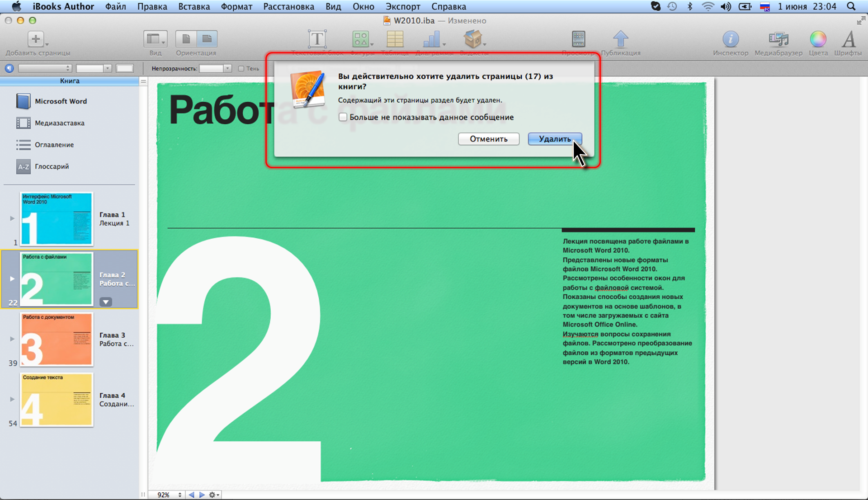This screenshot has height=500, width=868.
Task: Open the View (Вид) toolbar icon
Action: [155, 39]
